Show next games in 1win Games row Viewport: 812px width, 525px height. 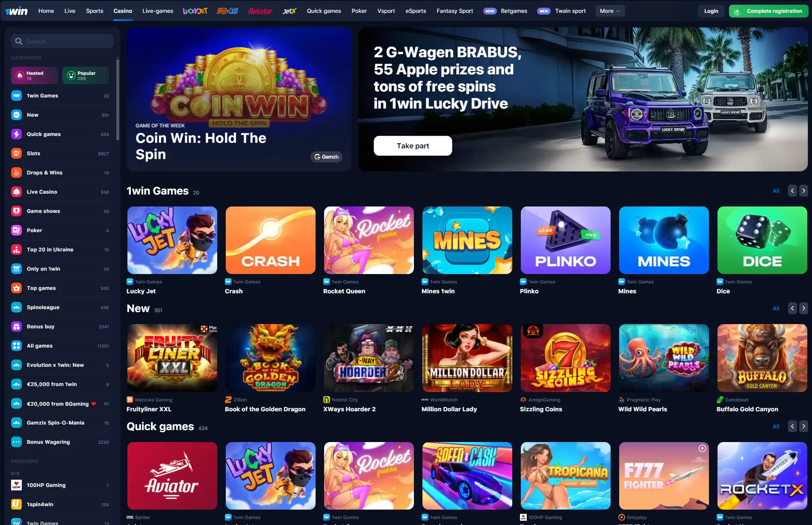tap(803, 191)
